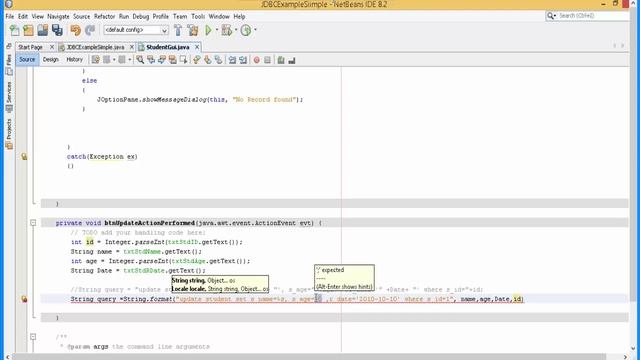
Task: Open the File menu
Action: pyautogui.click(x=10, y=16)
